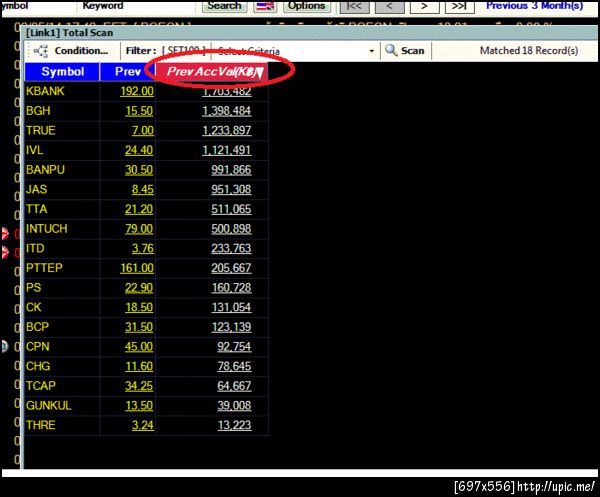Screen dimensions: 600x497
Task: Click IVL previous price 24.40
Action: tap(139, 150)
